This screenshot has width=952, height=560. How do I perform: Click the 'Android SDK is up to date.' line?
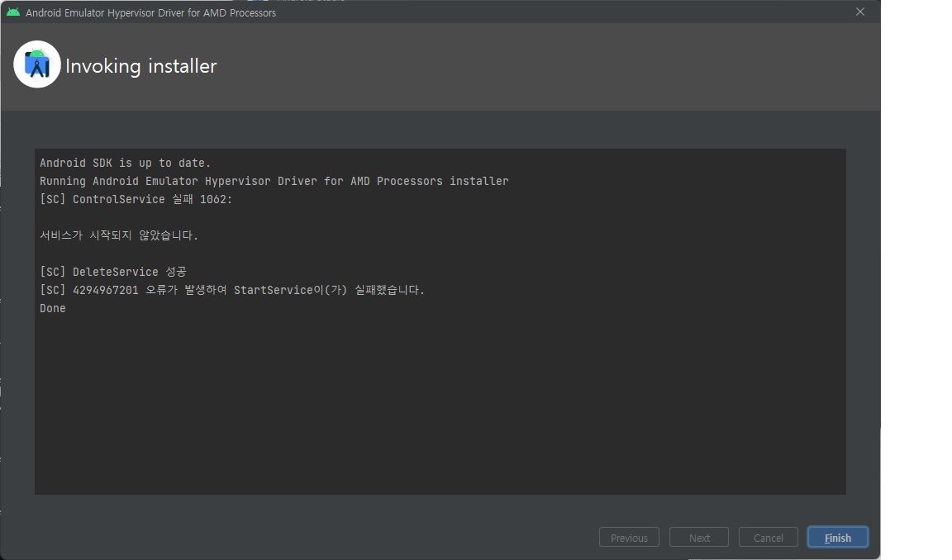pos(125,164)
